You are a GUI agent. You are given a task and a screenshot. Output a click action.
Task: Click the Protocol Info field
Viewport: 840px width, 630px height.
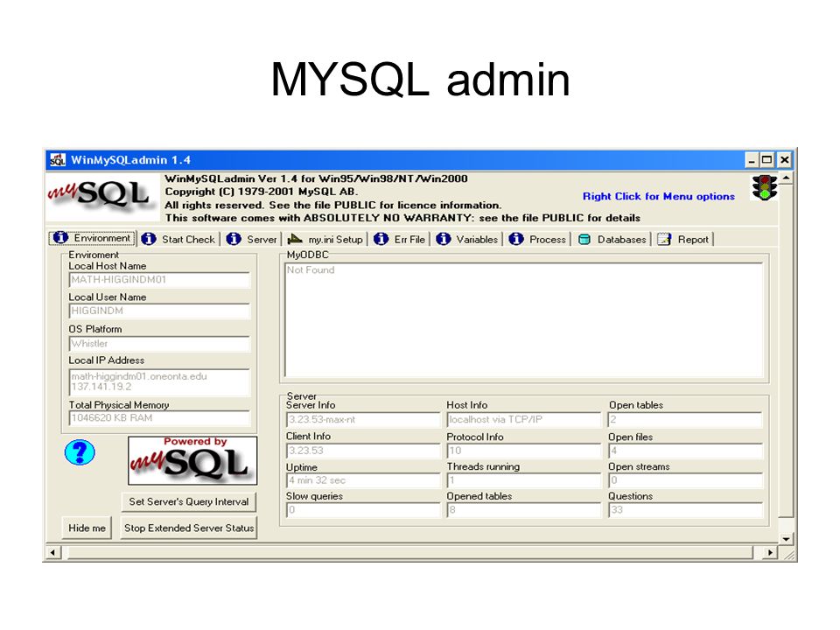tap(524, 451)
